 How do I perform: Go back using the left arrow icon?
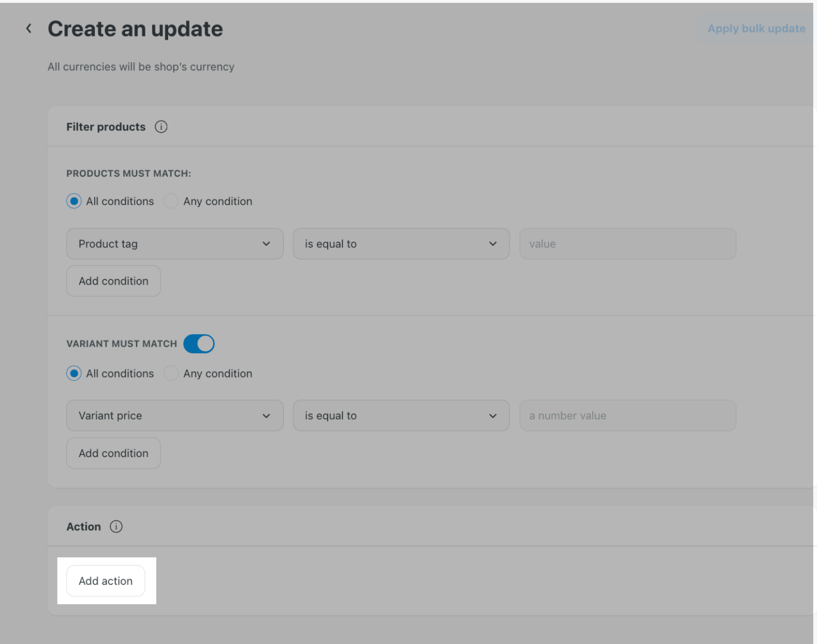pos(29,29)
